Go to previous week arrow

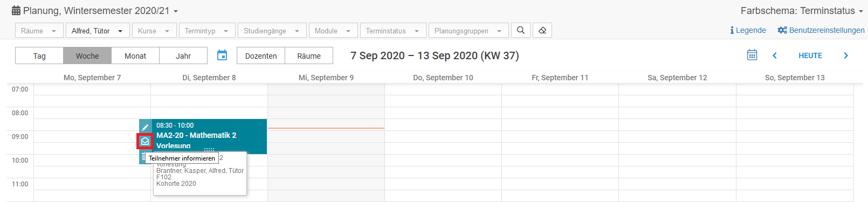(x=775, y=55)
